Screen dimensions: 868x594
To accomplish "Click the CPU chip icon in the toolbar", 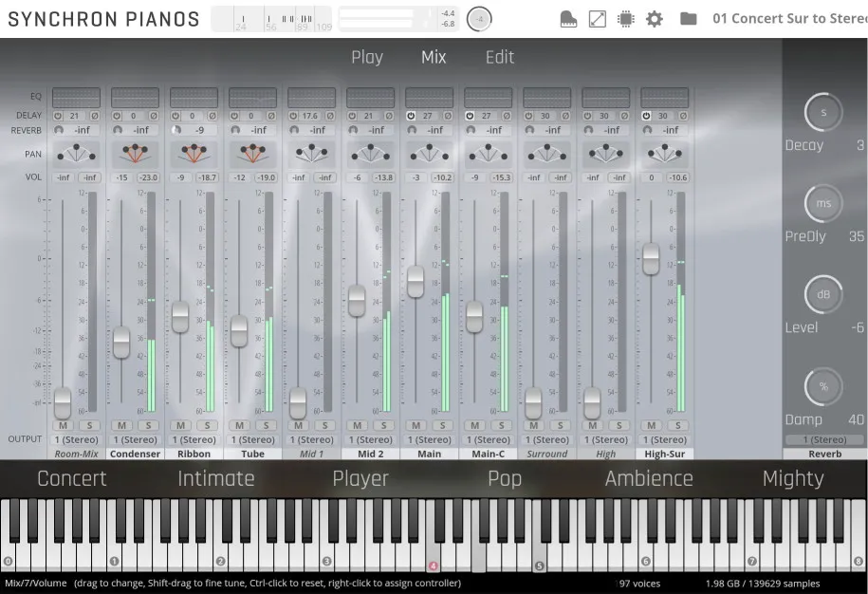I will pos(626,17).
